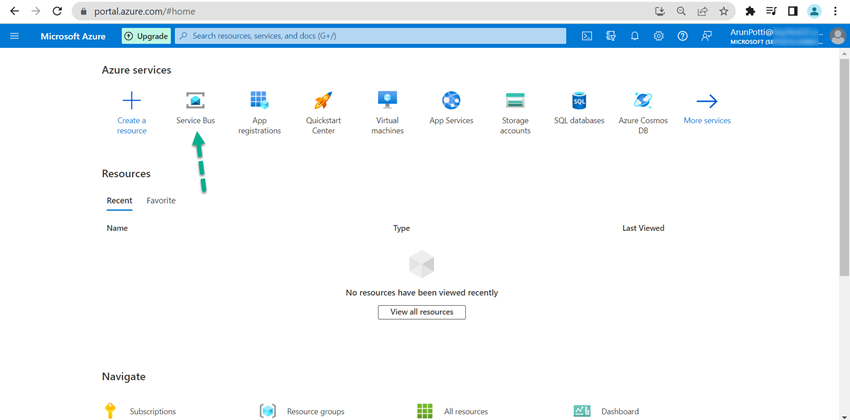The width and height of the screenshot is (850, 420).
Task: Click the Resource groups navigate link
Action: (x=315, y=411)
